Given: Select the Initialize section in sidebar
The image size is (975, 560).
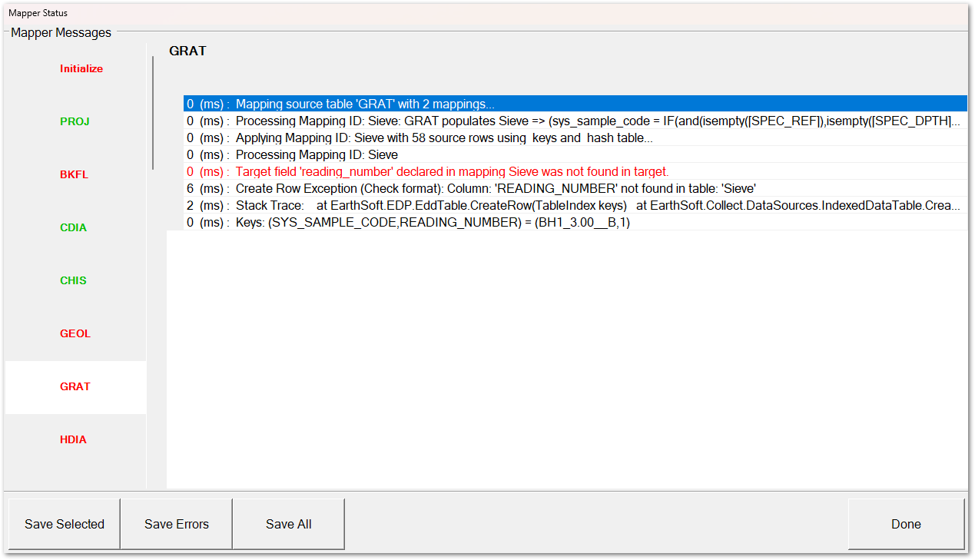Looking at the screenshot, I should click(81, 68).
